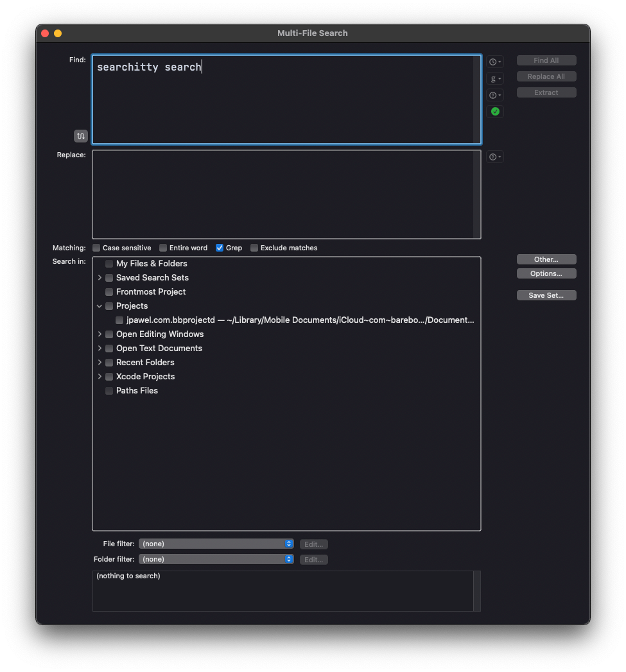
Task: Open the saved Grep patterns menu
Action: point(495,78)
